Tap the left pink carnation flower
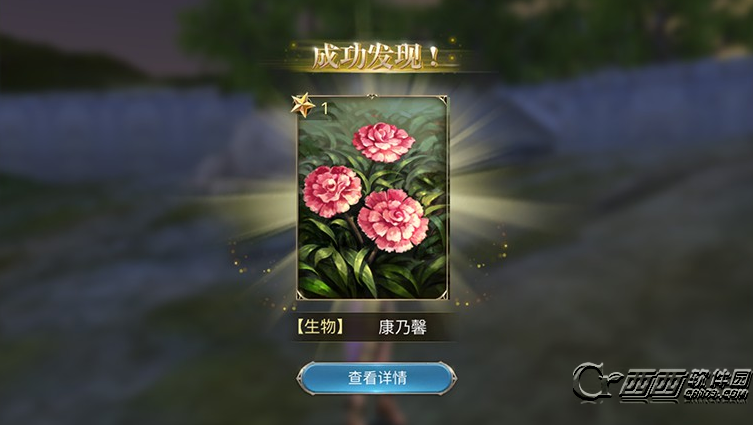The image size is (753, 425). 332,191
